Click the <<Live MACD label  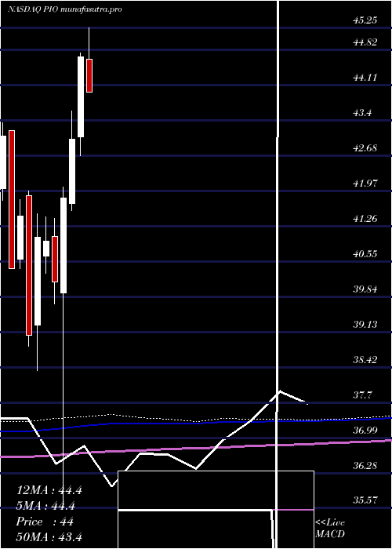tap(330, 529)
